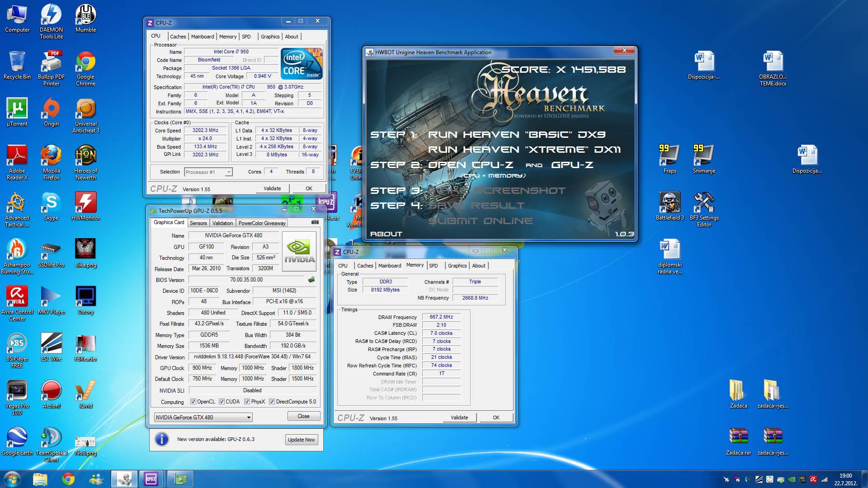Toggle the DirectCompute 5.0 checkbox
This screenshot has height=488, width=868.
click(272, 401)
